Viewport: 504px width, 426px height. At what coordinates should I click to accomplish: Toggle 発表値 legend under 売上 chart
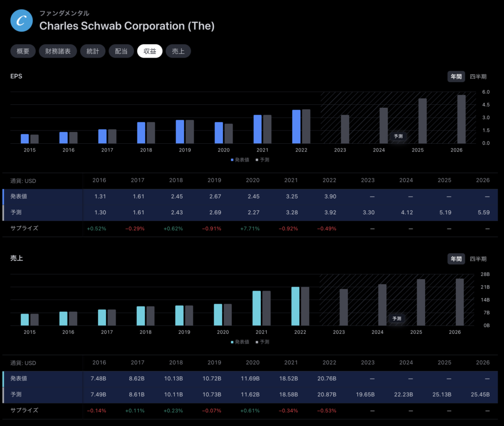pyautogui.click(x=240, y=342)
